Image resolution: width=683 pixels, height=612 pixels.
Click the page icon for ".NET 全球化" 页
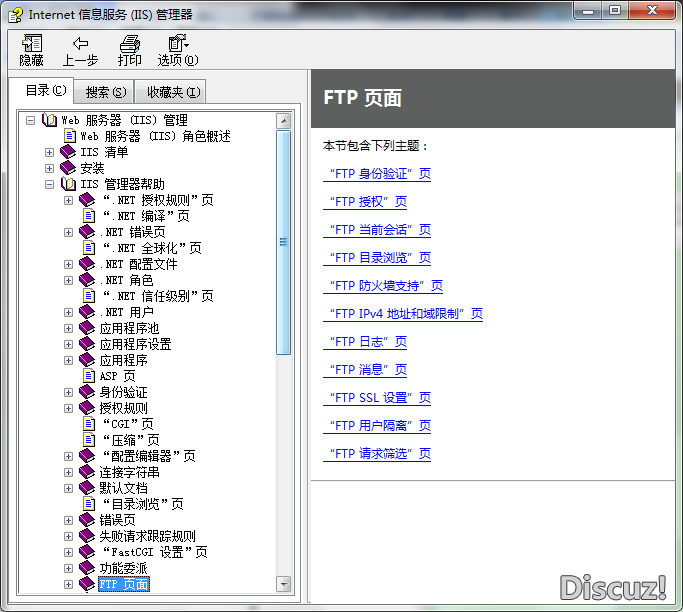pos(89,248)
